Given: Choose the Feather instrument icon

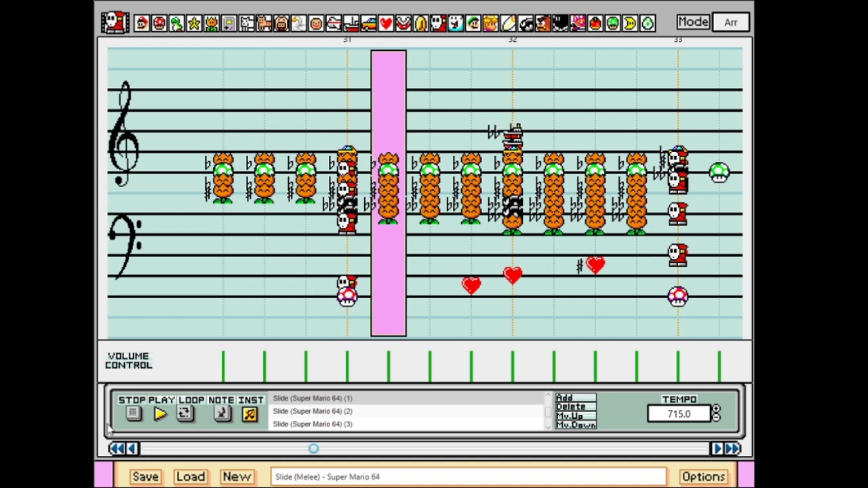Looking at the screenshot, I should click(x=508, y=23).
